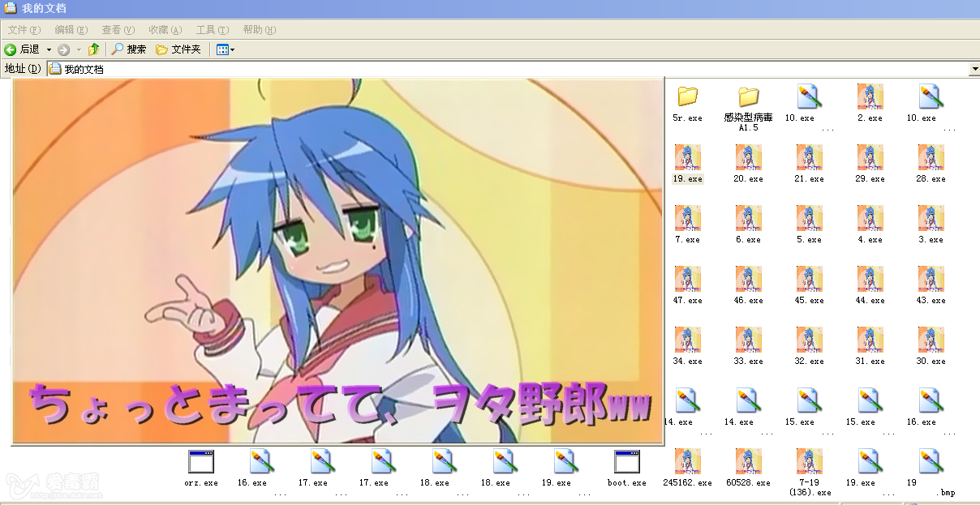Open the Views dropdown in toolbar

coord(226,49)
